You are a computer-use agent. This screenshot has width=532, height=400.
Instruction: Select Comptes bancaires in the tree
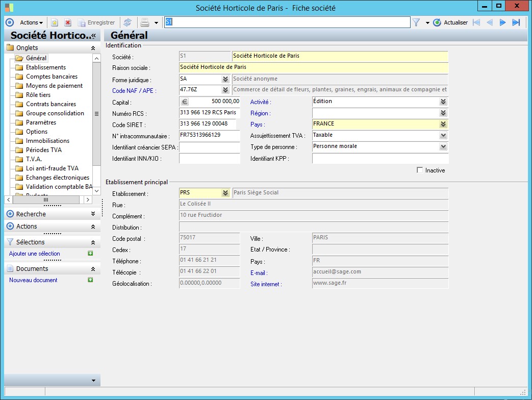click(x=52, y=77)
